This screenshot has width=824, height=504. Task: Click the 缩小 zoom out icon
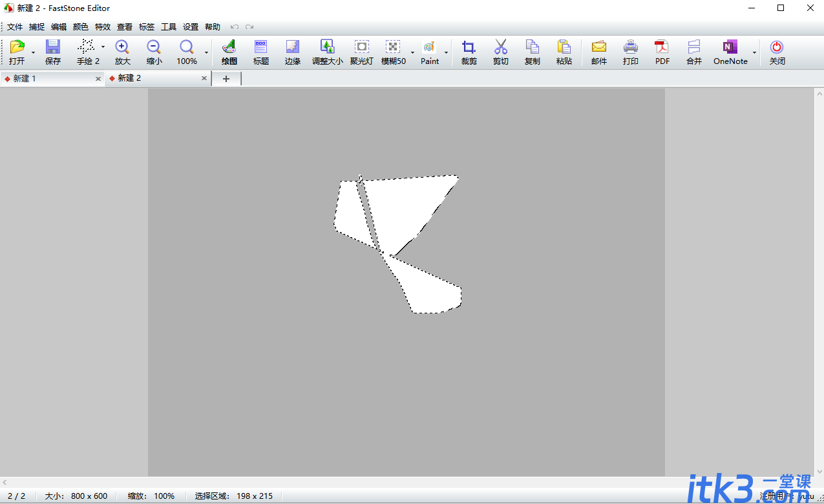[x=154, y=47]
